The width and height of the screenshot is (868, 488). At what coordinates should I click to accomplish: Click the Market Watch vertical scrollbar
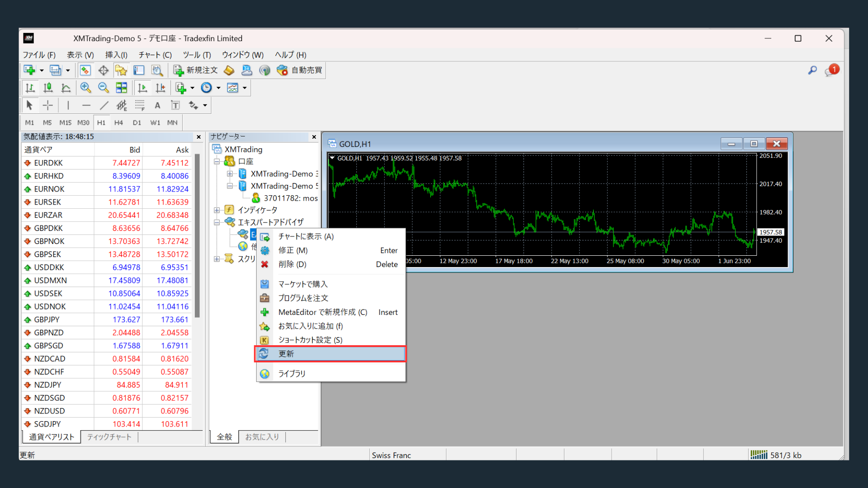[197, 235]
